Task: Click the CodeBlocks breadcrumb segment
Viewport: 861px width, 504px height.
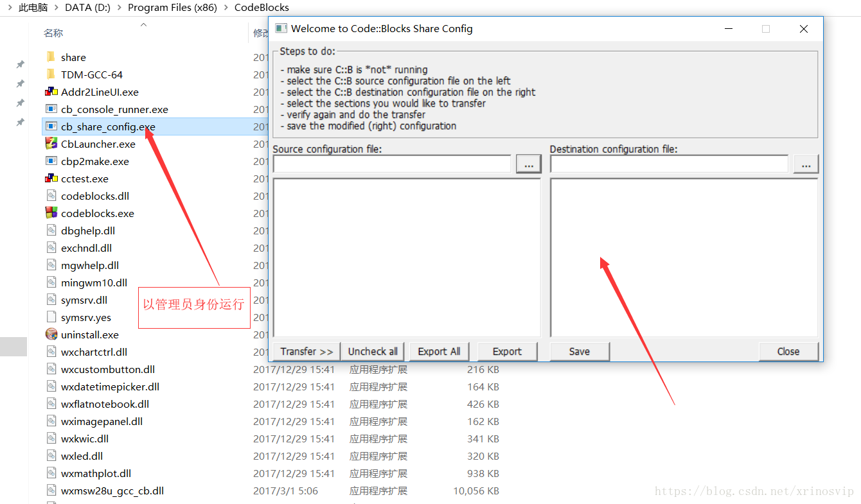Action: click(262, 8)
